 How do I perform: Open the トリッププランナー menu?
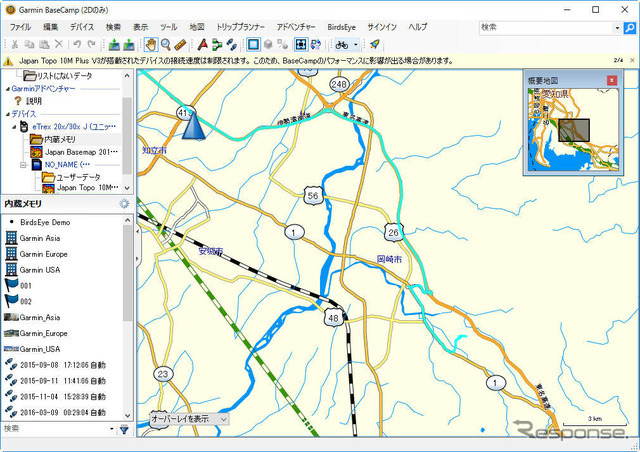pos(240,27)
